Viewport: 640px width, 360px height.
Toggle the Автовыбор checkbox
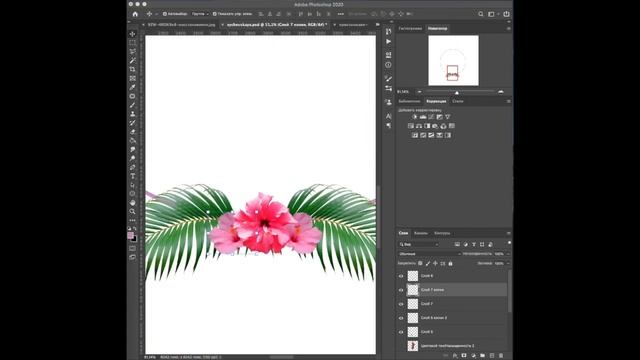point(165,14)
